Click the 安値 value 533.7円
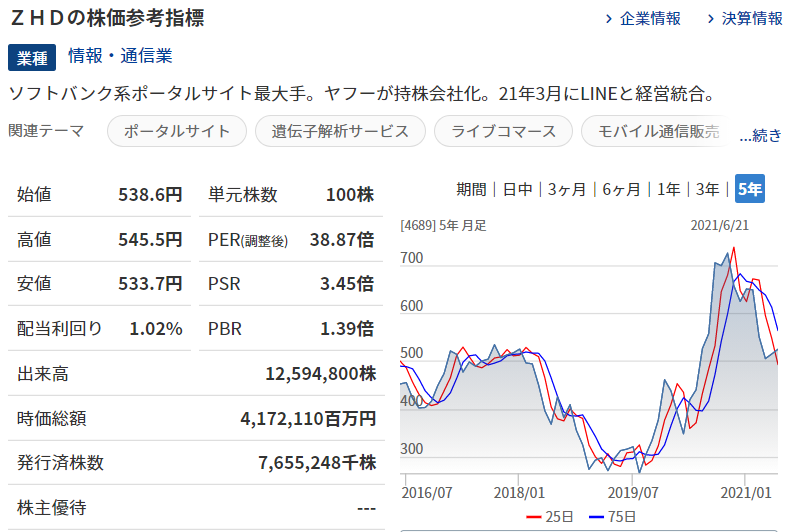Screen dimensions: 790x532 (150, 284)
